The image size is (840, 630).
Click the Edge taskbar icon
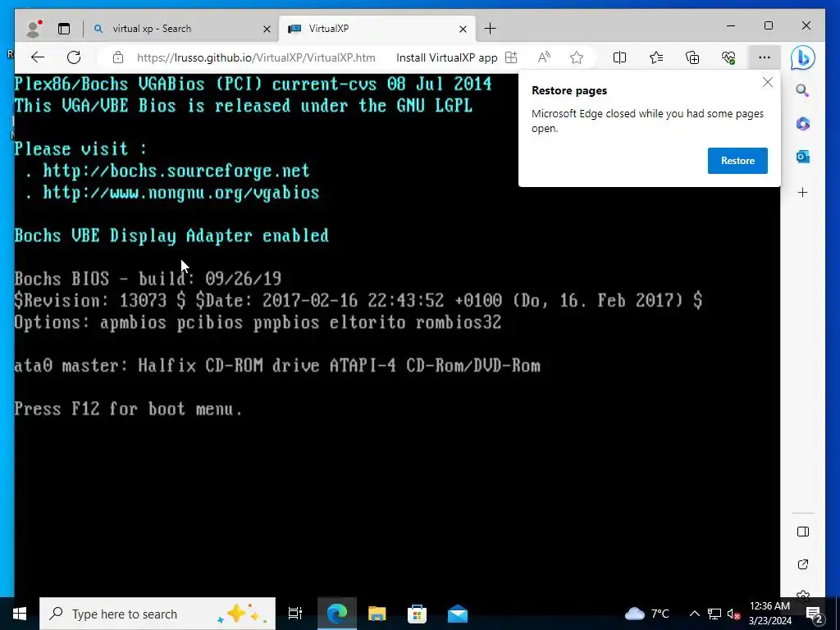[x=337, y=614]
